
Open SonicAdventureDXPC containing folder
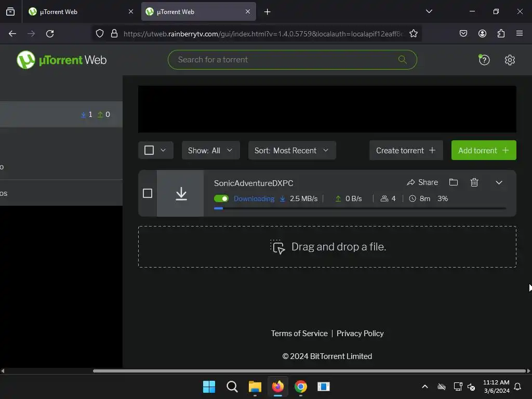(x=453, y=182)
